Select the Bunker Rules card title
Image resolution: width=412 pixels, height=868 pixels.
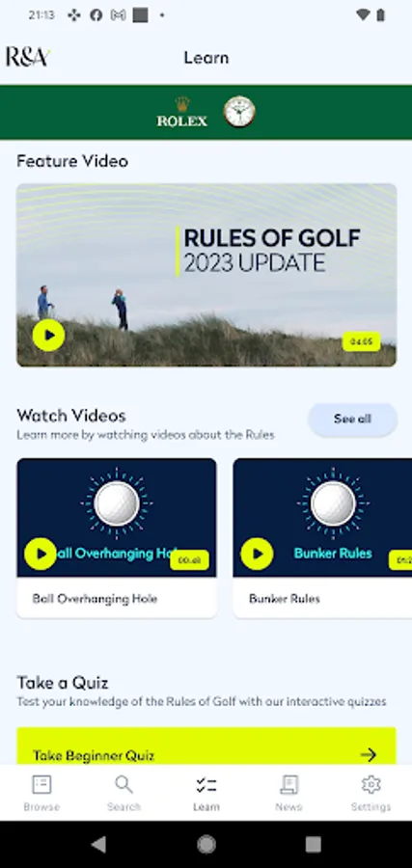tap(284, 598)
